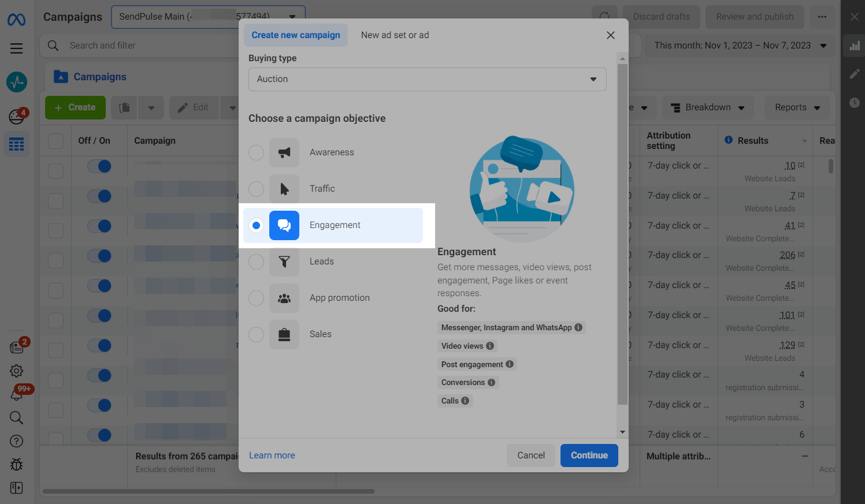Select the Create new campaign tab

[295, 35]
